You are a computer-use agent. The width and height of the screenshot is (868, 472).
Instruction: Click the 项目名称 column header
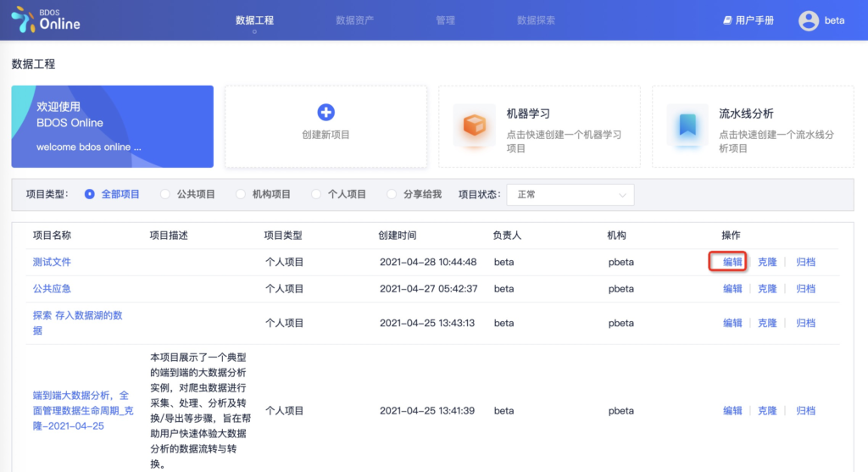(52, 236)
